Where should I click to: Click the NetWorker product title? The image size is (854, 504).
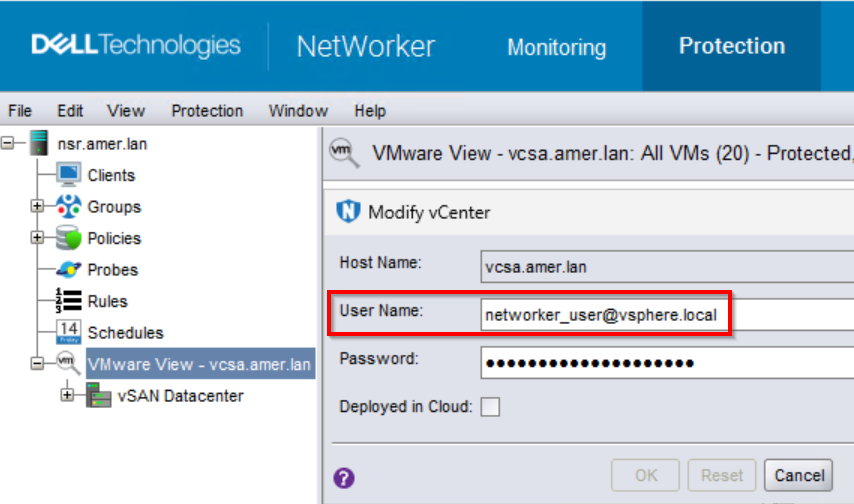pyautogui.click(x=365, y=46)
